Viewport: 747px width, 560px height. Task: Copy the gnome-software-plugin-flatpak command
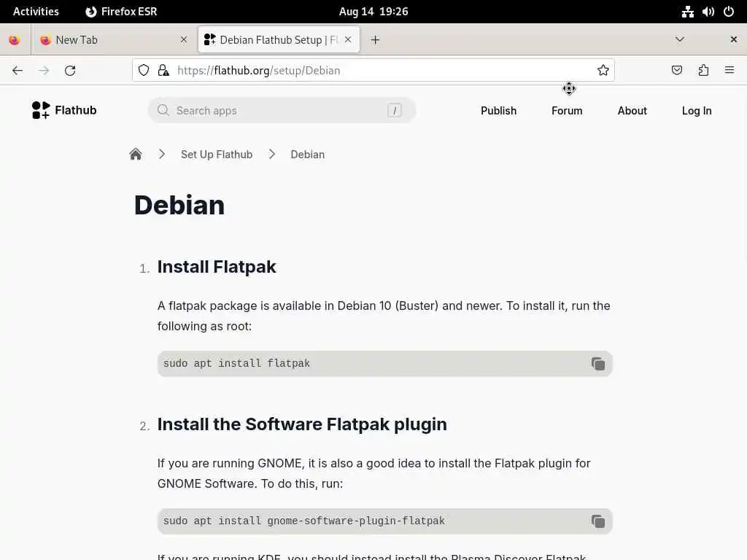click(x=598, y=521)
